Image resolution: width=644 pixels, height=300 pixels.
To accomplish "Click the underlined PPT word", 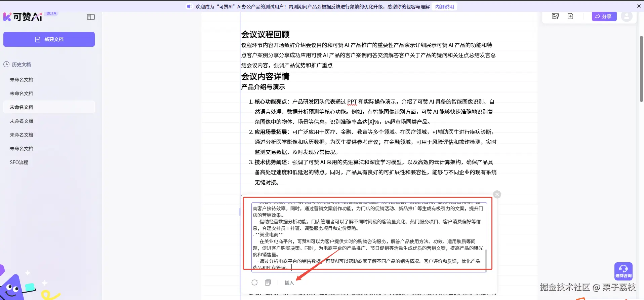I will (352, 102).
